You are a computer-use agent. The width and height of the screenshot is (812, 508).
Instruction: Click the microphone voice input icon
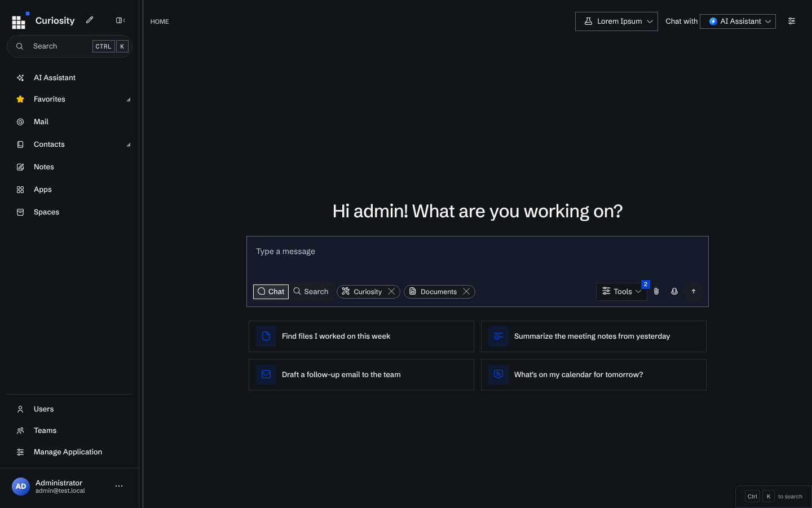674,291
